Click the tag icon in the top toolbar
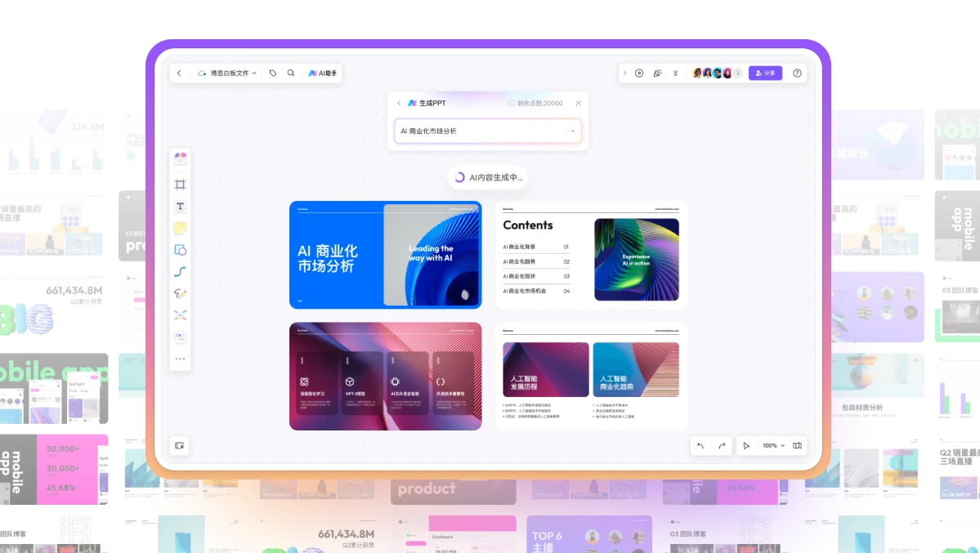This screenshot has width=980, height=553. pos(273,74)
